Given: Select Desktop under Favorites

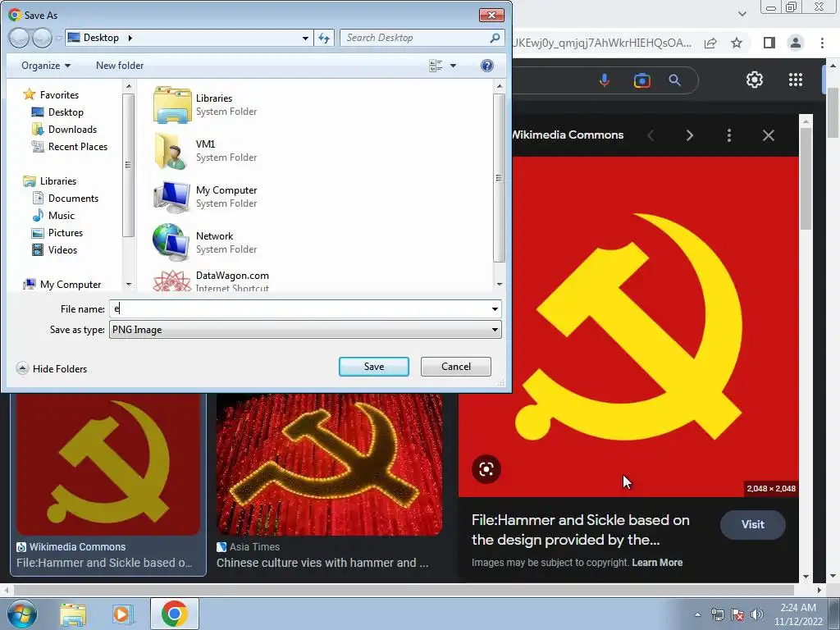Looking at the screenshot, I should [x=58, y=112].
